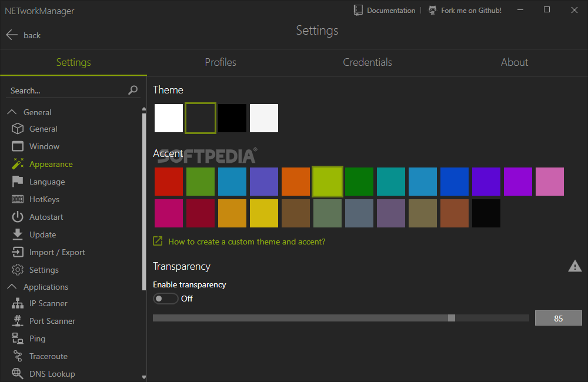Viewport: 588px width, 382px height.
Task: Click the Autostart power icon
Action: tap(18, 217)
